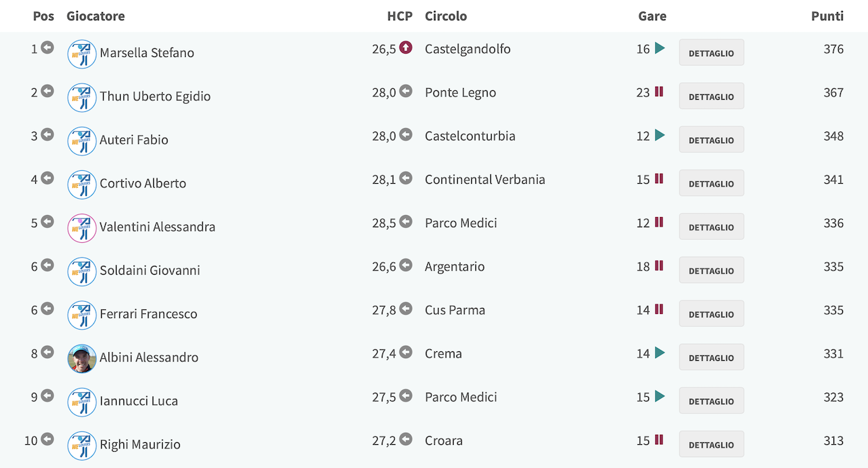Click Valentini Alessandra's pink-bordered avatar icon
Image resolution: width=868 pixels, height=468 pixels.
82,228
